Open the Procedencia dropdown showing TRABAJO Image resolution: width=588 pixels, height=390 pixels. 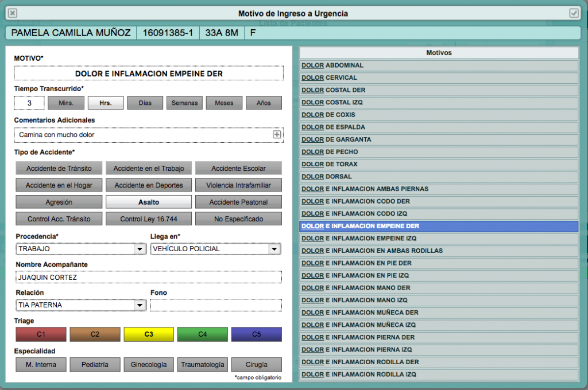click(x=81, y=249)
